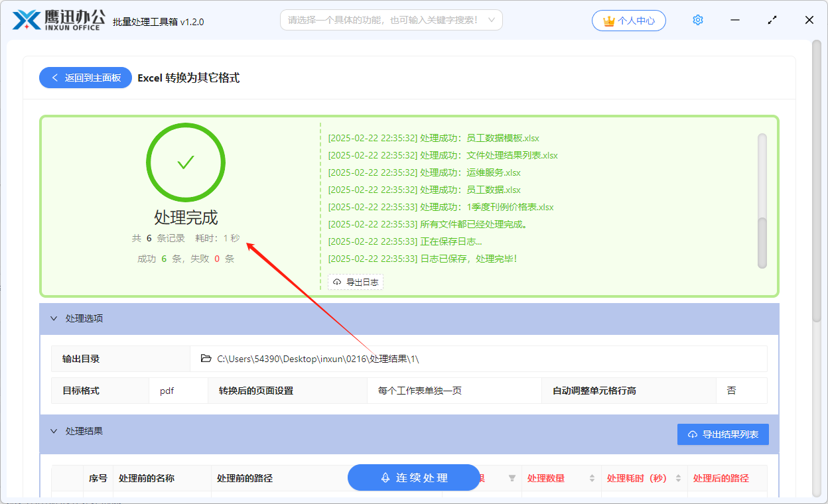Open filter icon on result column
Screen dimensions: 828x504
tap(512, 478)
